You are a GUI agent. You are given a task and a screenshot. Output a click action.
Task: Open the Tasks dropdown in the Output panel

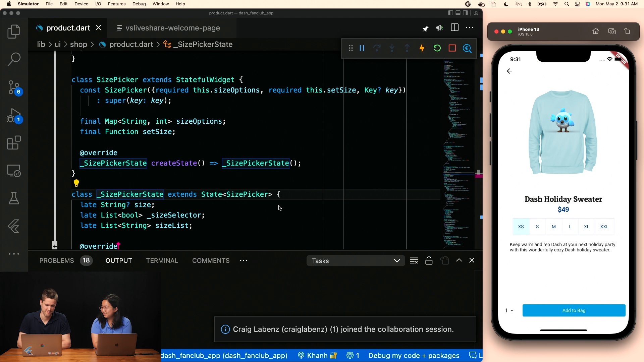(x=356, y=261)
